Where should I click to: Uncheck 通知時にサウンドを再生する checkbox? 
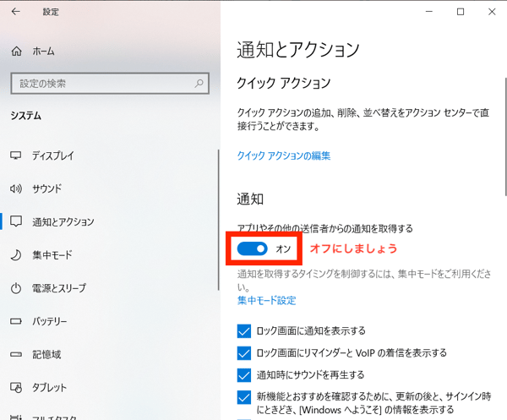[245, 374]
